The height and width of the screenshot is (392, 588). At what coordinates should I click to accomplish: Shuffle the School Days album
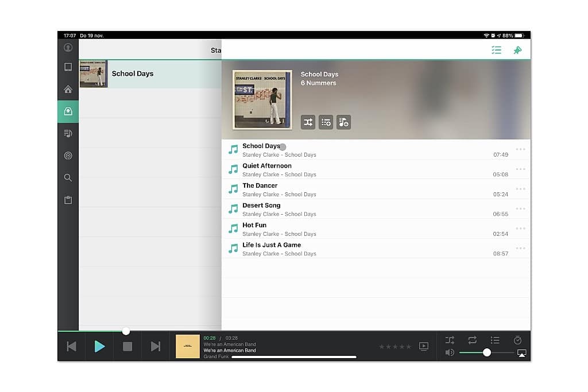click(308, 122)
